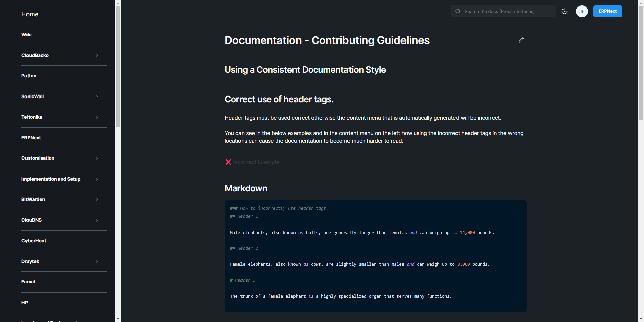
Task: Click the ERPNext button in the header
Action: pos(607,11)
